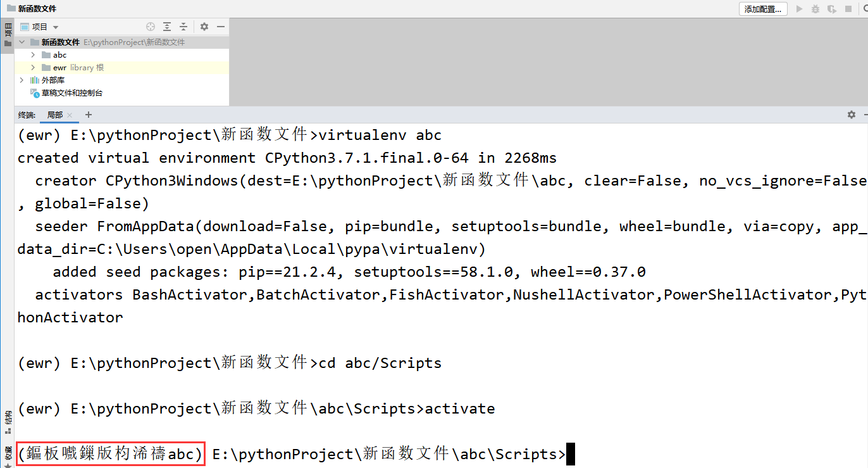868x468 pixels.
Task: Hide the project panel with minus icon
Action: tap(221, 27)
